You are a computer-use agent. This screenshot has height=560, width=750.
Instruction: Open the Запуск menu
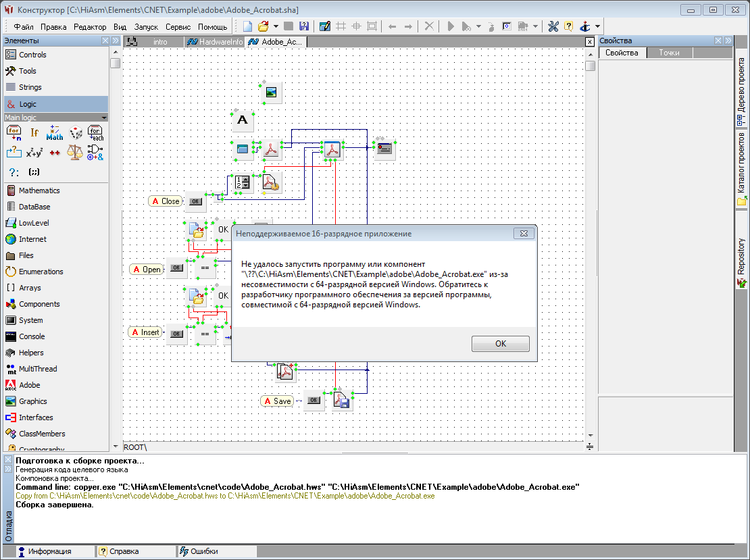click(x=146, y=27)
